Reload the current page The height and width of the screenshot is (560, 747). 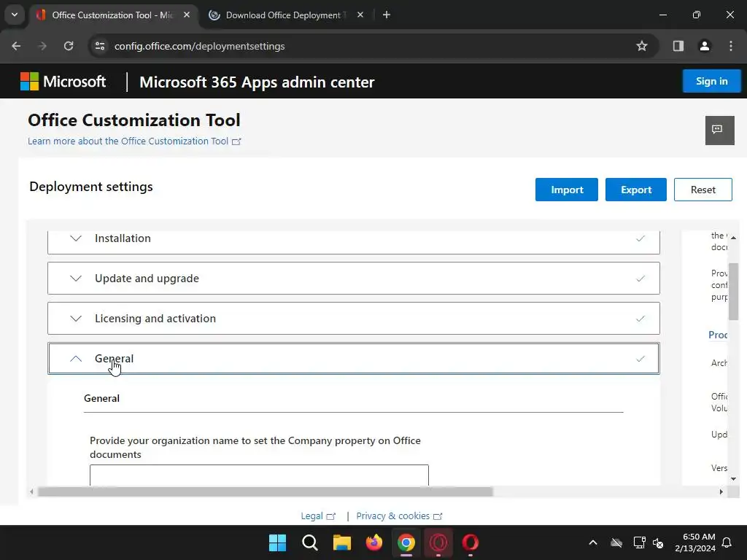pyautogui.click(x=69, y=46)
